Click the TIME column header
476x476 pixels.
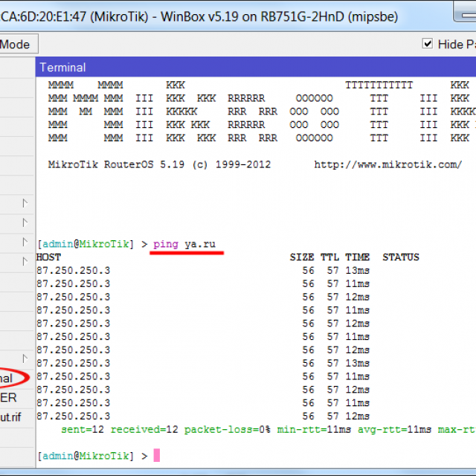pyautogui.click(x=357, y=257)
